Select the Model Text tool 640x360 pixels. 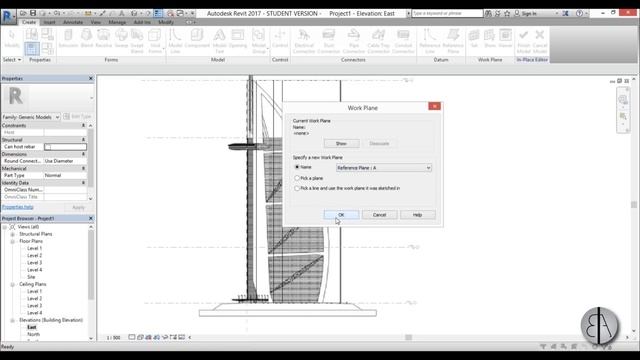220,41
